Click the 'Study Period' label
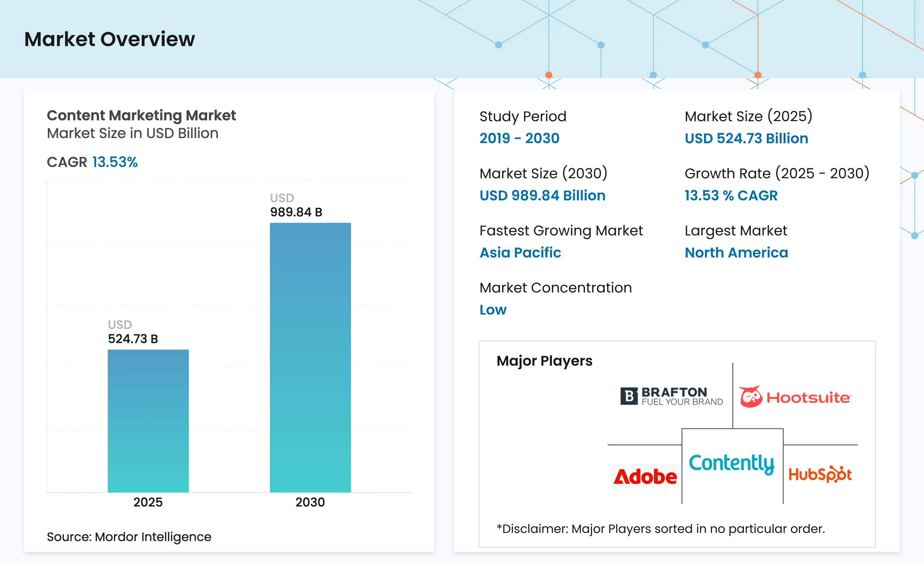 coord(523,116)
